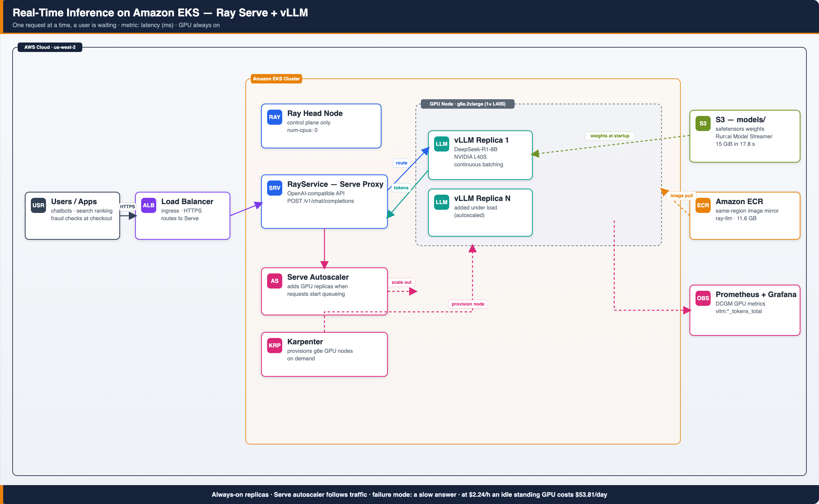The height and width of the screenshot is (504, 819).
Task: Select the routes to Serve text
Action: tap(180, 218)
